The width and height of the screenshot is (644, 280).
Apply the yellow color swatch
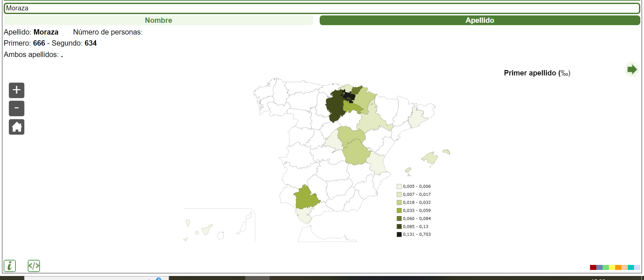click(x=612, y=267)
